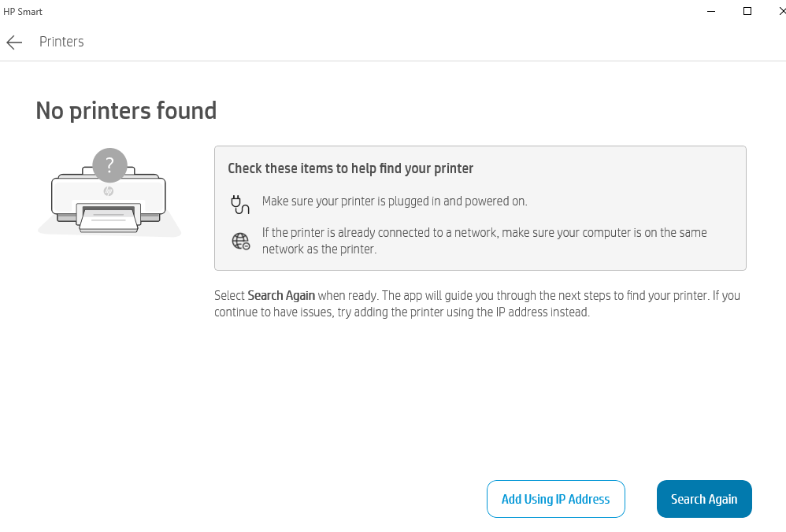Click the minimize icon in the title bar
The height and width of the screenshot is (532, 786).
pyautogui.click(x=710, y=11)
